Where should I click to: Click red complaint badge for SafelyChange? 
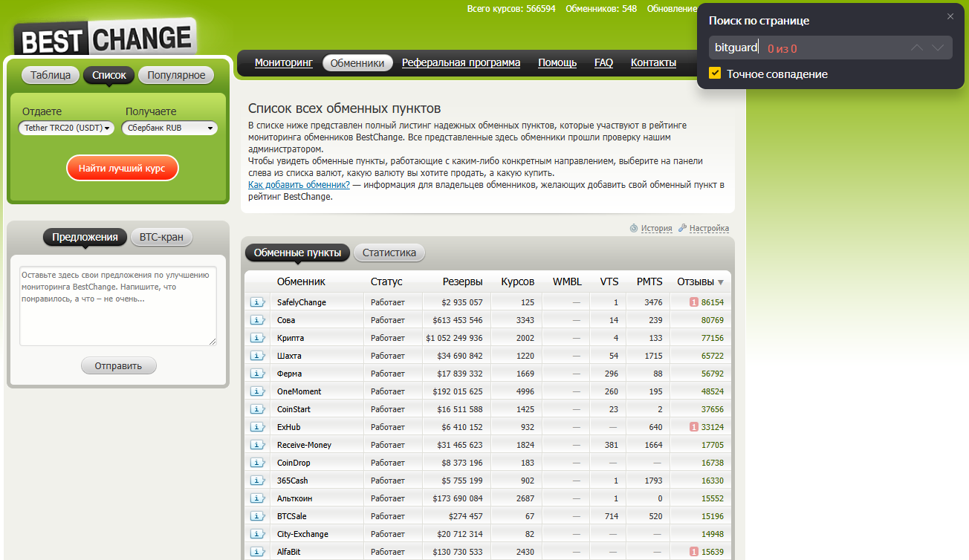693,302
